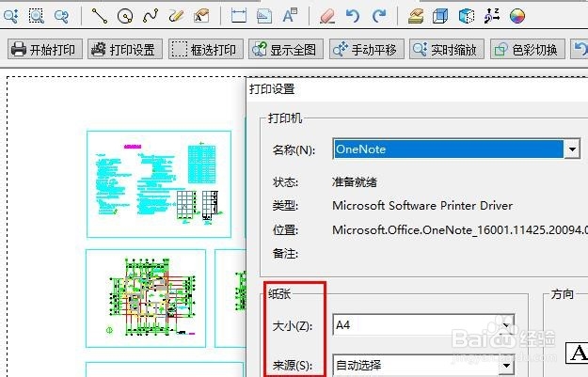Click the 显示全图 button
588x377 pixels.
click(286, 49)
